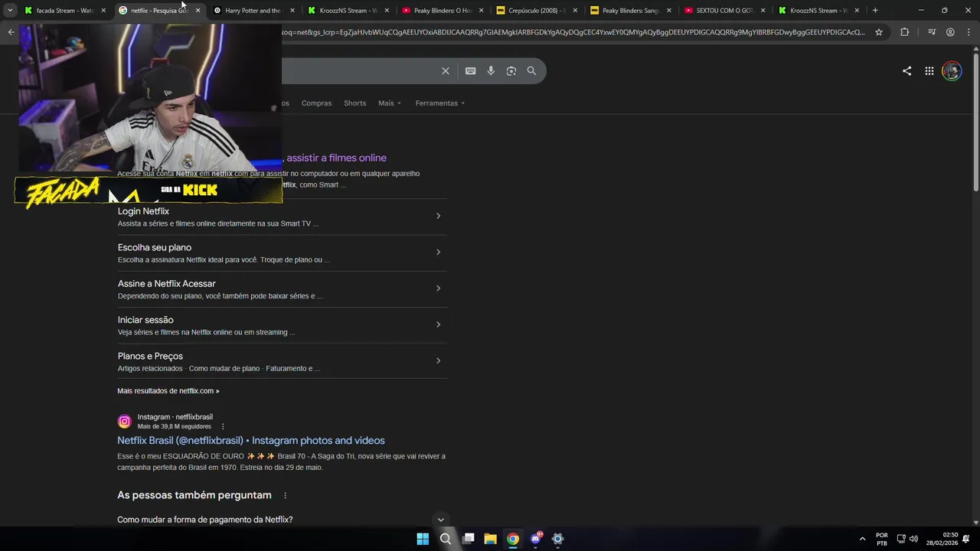Image resolution: width=980 pixels, height=551 pixels.
Task: Open the Chrome profile icon in toolbar
Action: point(950,32)
